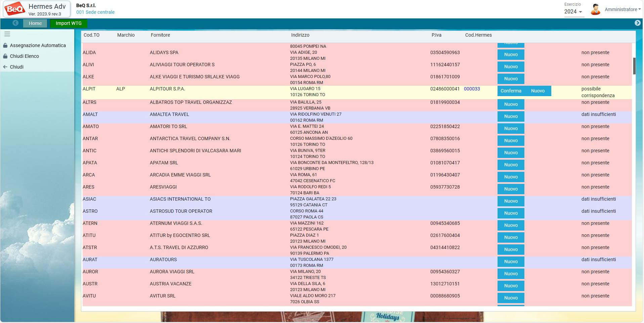Create new supplier for AMALTEA TRAVEL

coord(511,116)
